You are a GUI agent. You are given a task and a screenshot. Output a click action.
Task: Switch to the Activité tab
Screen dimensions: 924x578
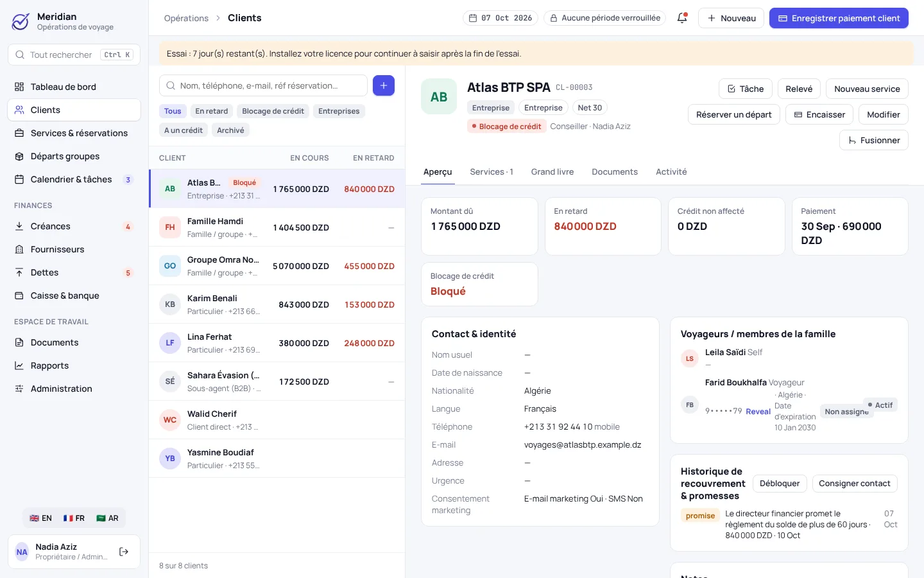tap(671, 172)
